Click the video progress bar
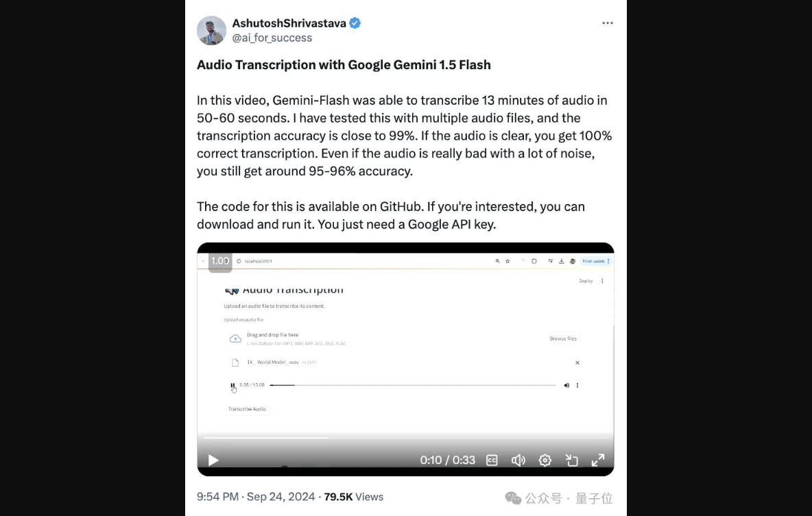The height and width of the screenshot is (516, 812). 405,438
